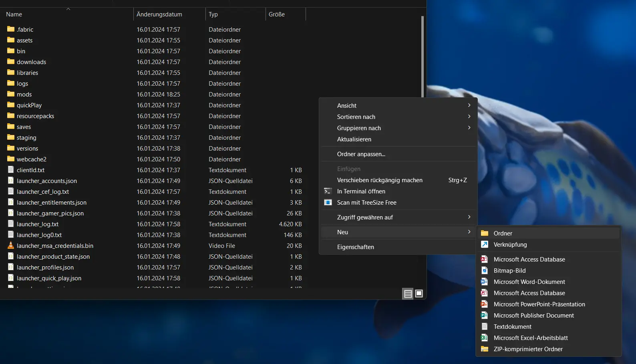Click the Microsoft Publisher Document icon
This screenshot has width=636, height=364.
click(484, 316)
